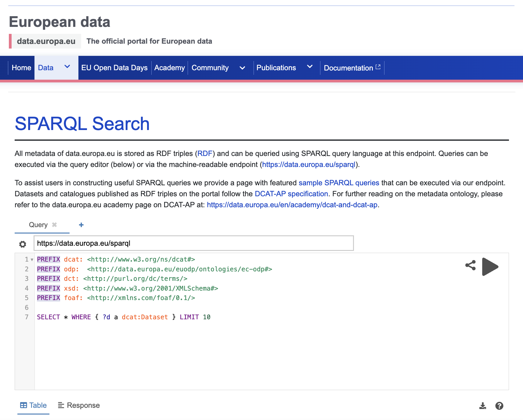The height and width of the screenshot is (420, 523).
Task: Close the Query tab using its X icon
Action: (54, 225)
